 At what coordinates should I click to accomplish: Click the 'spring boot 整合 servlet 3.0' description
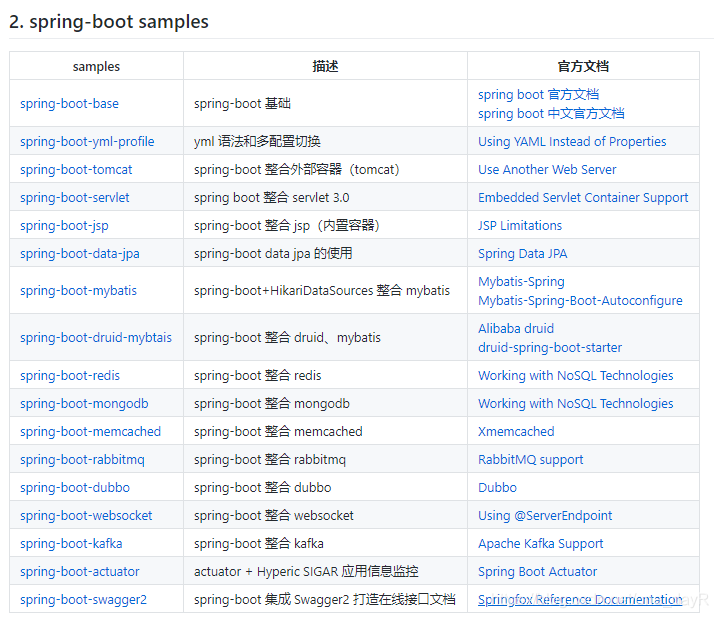point(271,198)
